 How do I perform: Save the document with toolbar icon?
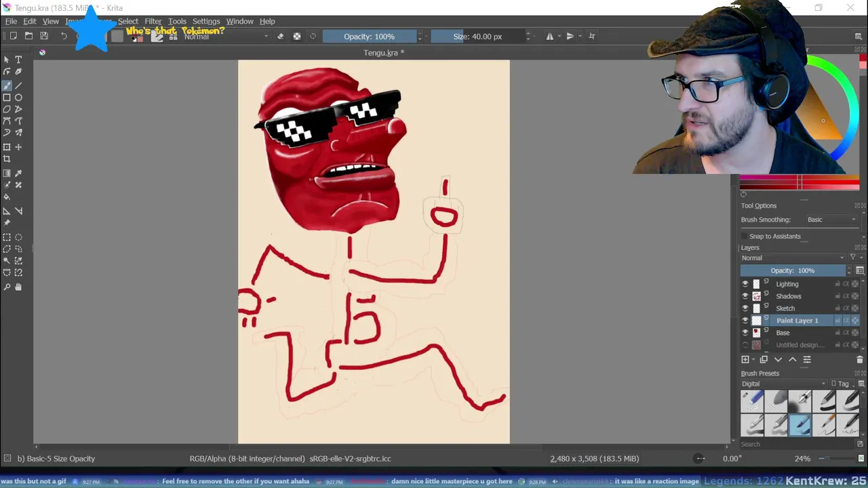point(44,36)
